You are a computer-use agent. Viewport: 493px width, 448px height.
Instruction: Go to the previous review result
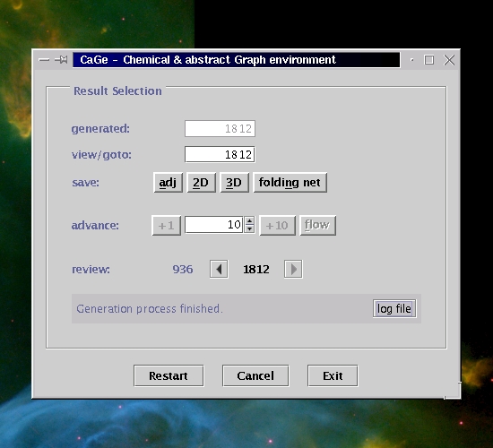tap(219, 269)
